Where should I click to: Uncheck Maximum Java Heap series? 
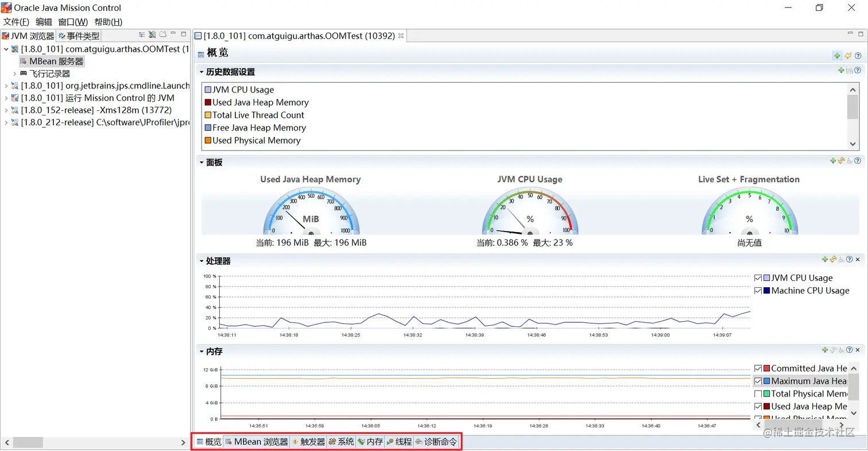coord(758,381)
